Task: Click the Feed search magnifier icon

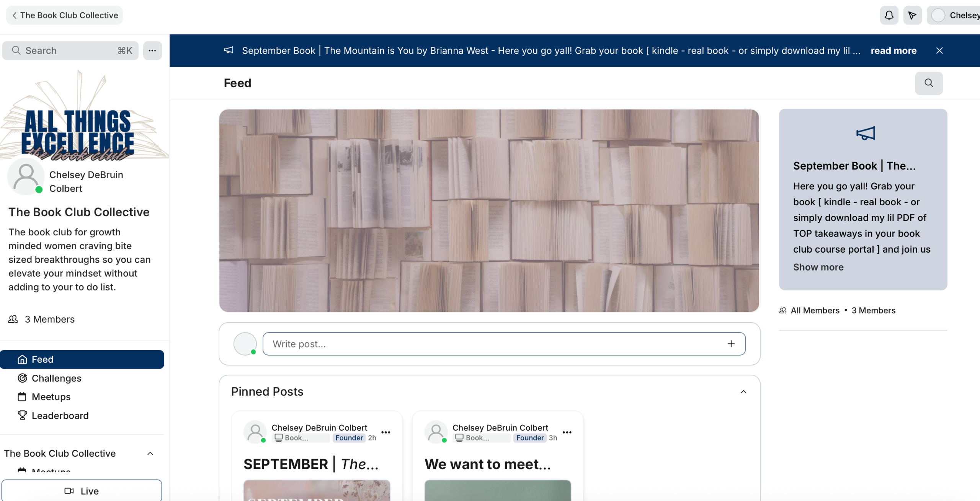Action: tap(929, 83)
